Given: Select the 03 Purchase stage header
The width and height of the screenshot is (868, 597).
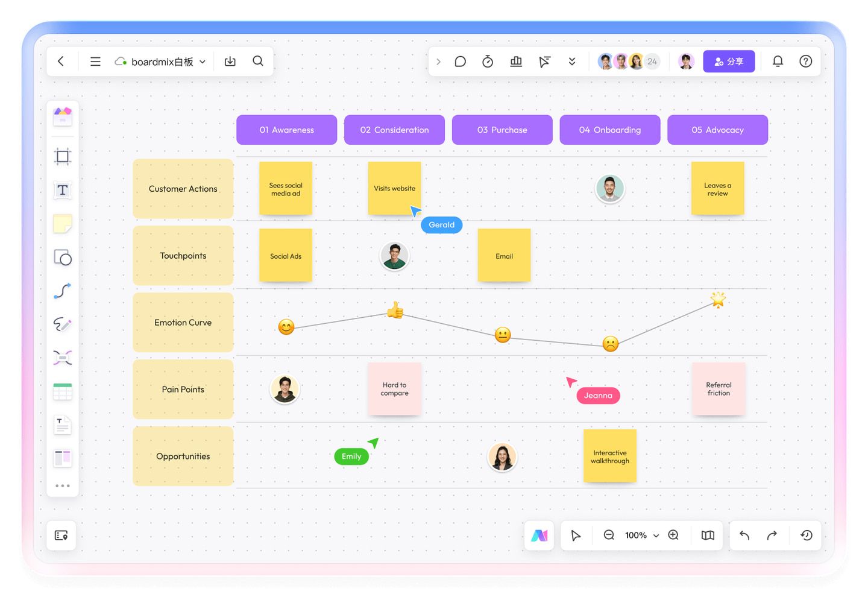Looking at the screenshot, I should pyautogui.click(x=502, y=130).
